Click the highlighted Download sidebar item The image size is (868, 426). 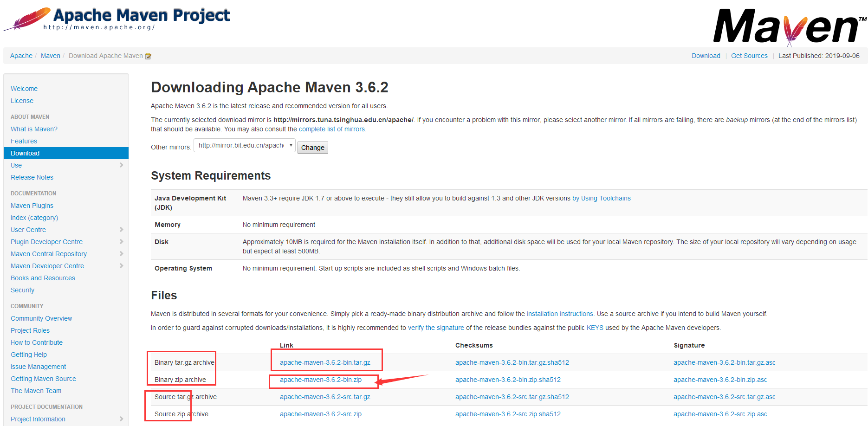(25, 153)
